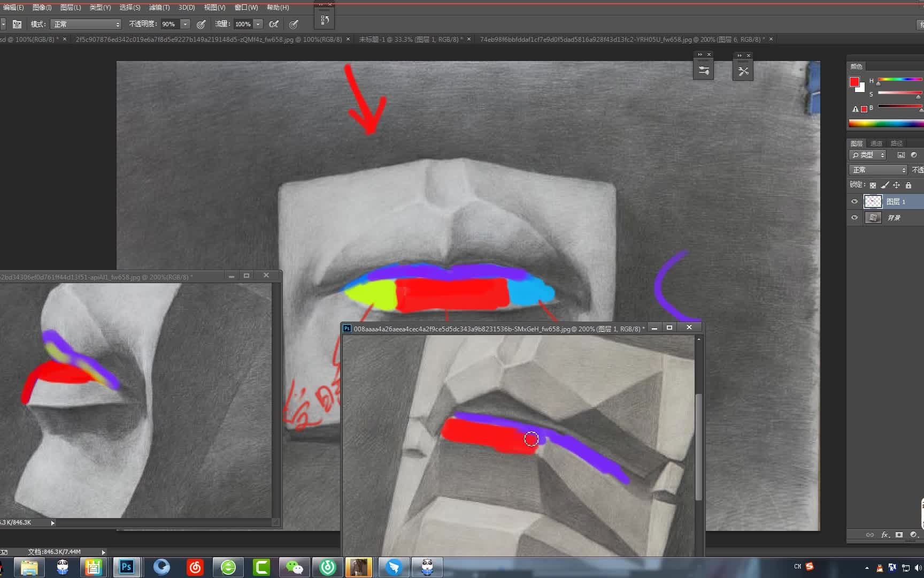Toggle lock transparent pixels icon

(873, 185)
